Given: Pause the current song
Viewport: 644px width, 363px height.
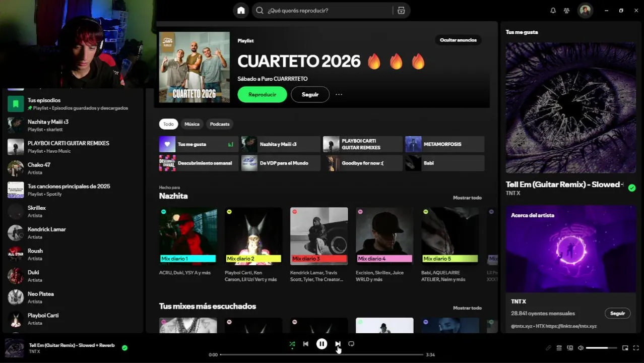Looking at the screenshot, I should point(321,344).
